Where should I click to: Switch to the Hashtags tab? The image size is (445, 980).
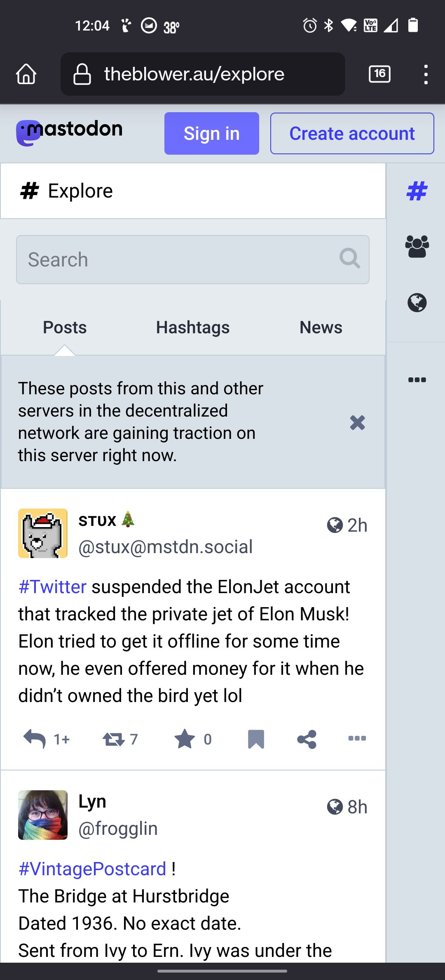(x=193, y=327)
